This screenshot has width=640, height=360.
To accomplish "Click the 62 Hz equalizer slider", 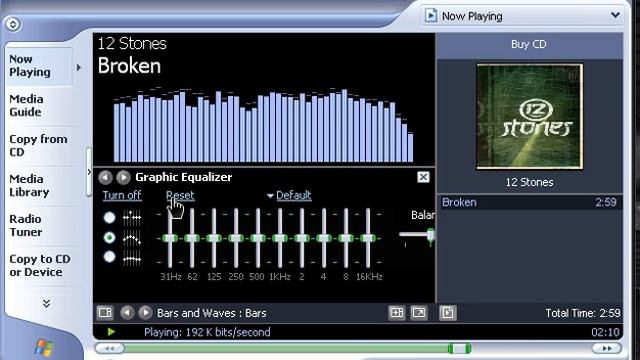I will (192, 238).
